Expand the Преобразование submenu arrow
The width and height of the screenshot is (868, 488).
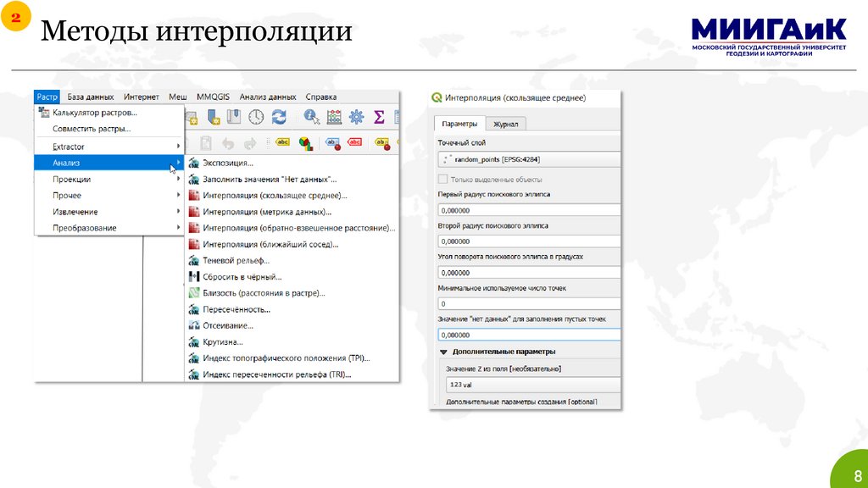pyautogui.click(x=178, y=227)
